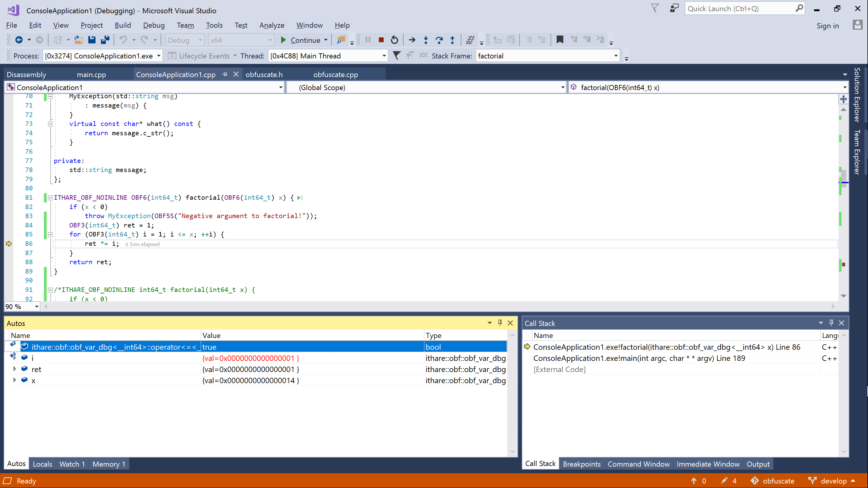Open the Solution Explorer side tab

(x=857, y=94)
